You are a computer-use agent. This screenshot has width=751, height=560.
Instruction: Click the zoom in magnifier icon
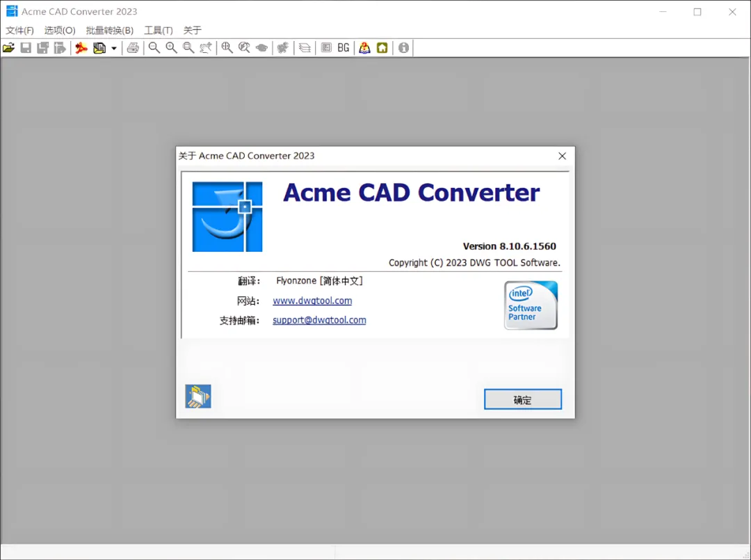tap(172, 48)
